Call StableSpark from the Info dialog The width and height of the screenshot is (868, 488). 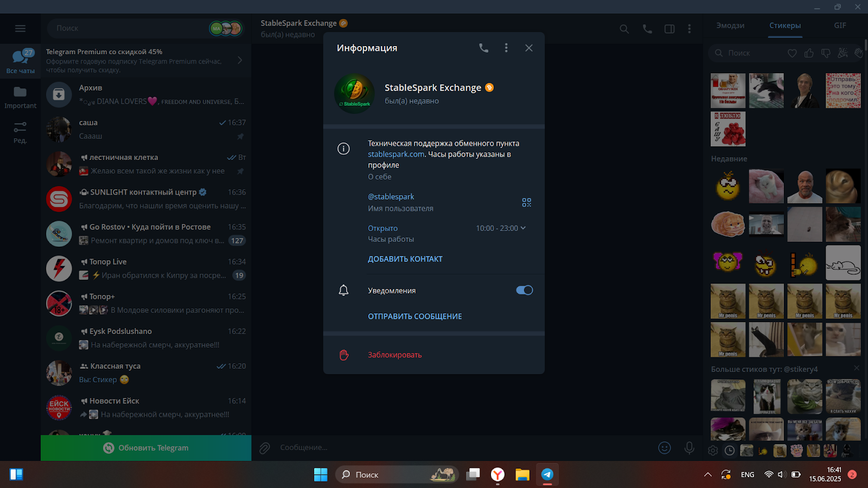coord(483,48)
